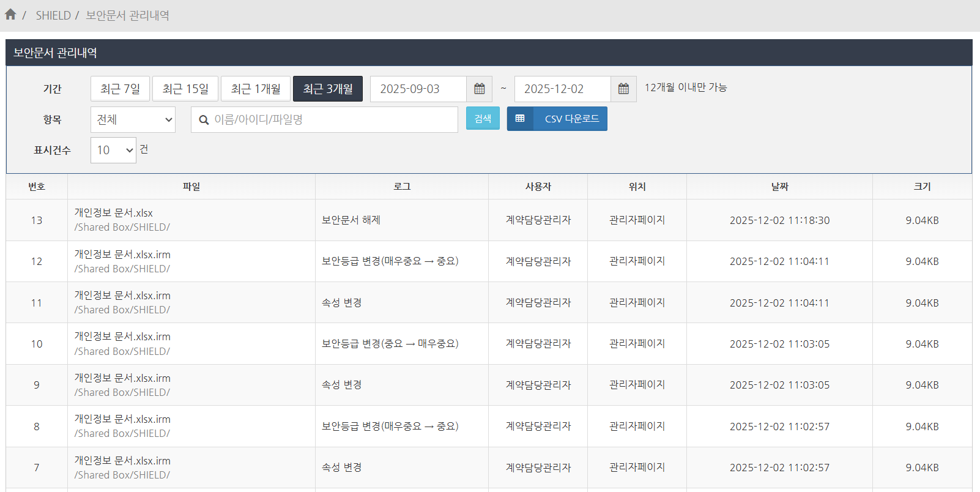Open the 항목 dropdown showing 전체
This screenshot has width=980, height=492.
(133, 120)
